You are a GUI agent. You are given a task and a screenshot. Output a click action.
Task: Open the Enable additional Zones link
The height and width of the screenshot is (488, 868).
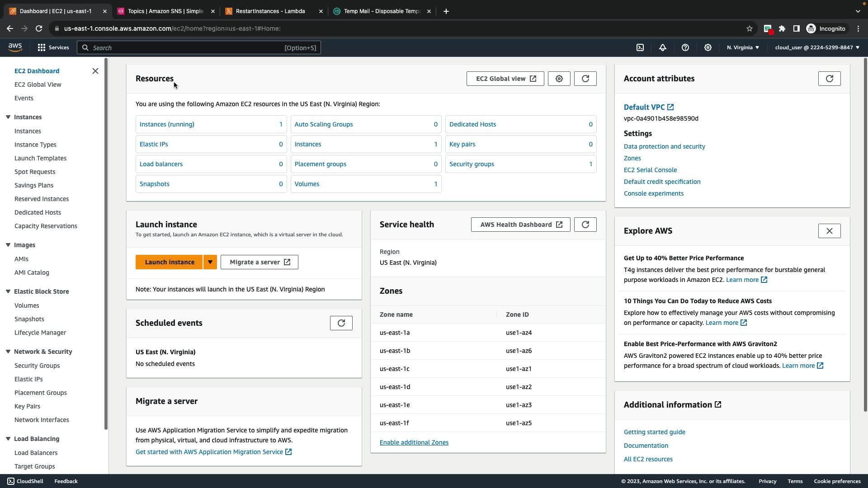[x=414, y=442]
